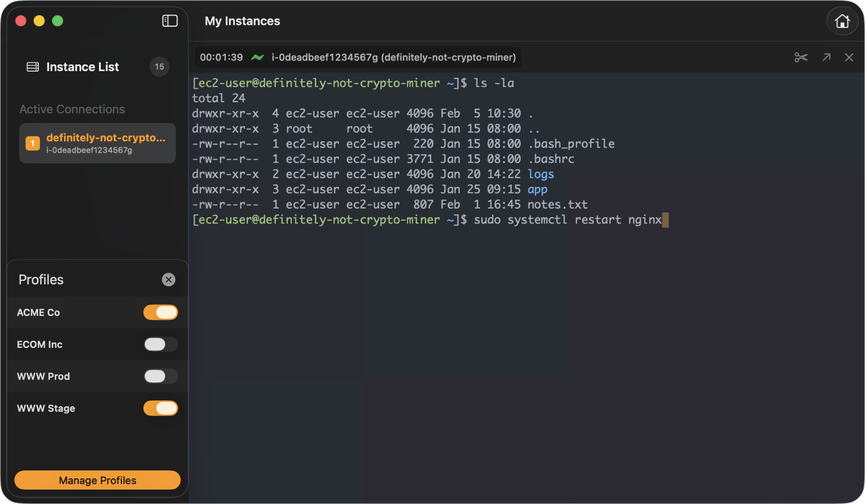Click the 'logs' directory in terminal
This screenshot has width=865, height=504.
[x=541, y=174]
